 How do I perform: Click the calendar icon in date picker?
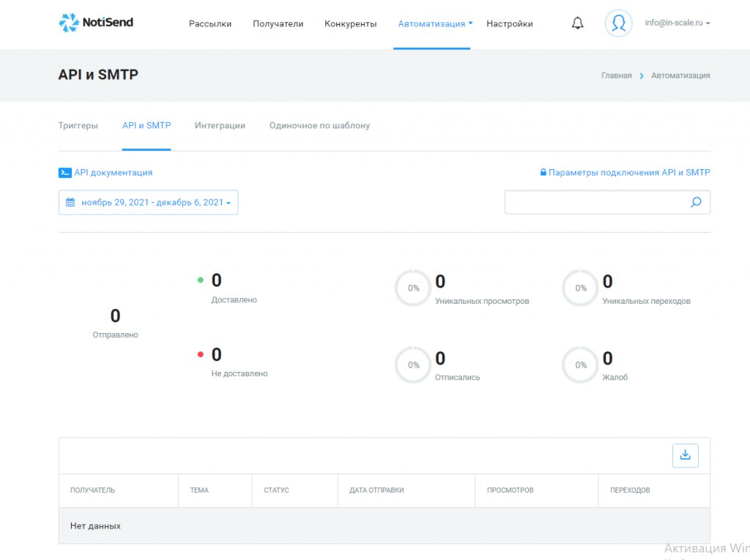tap(70, 202)
